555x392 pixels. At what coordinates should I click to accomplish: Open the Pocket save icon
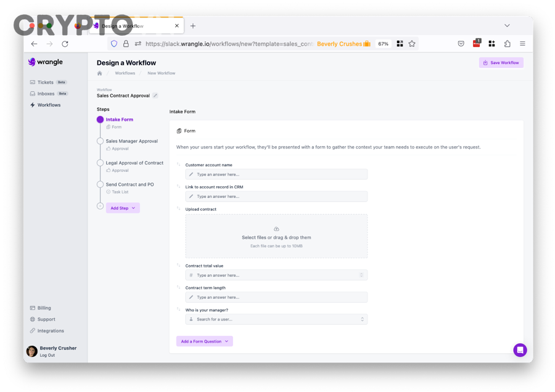pyautogui.click(x=461, y=44)
